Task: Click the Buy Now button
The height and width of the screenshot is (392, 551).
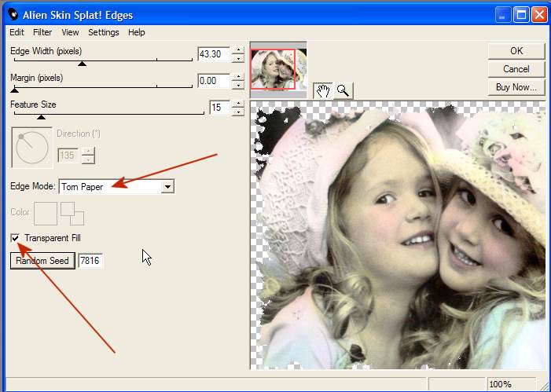Action: coord(516,87)
